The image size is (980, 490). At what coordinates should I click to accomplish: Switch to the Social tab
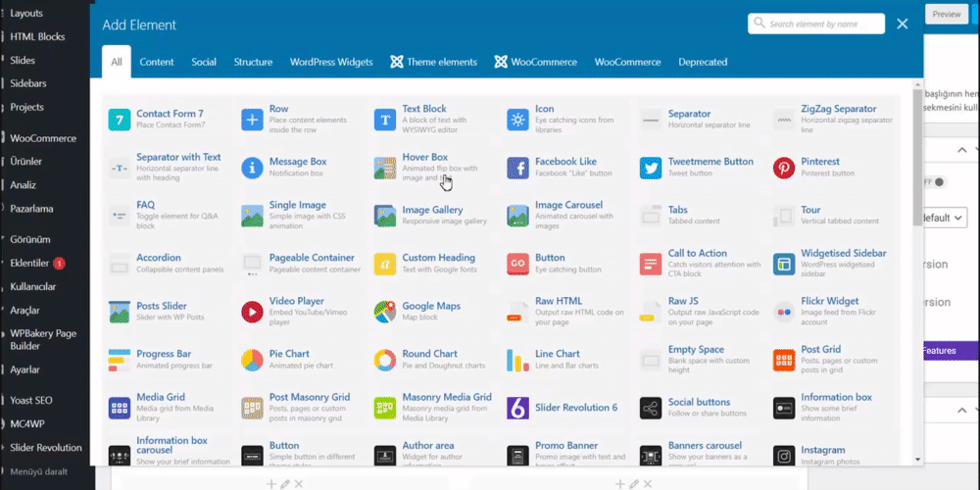point(204,62)
